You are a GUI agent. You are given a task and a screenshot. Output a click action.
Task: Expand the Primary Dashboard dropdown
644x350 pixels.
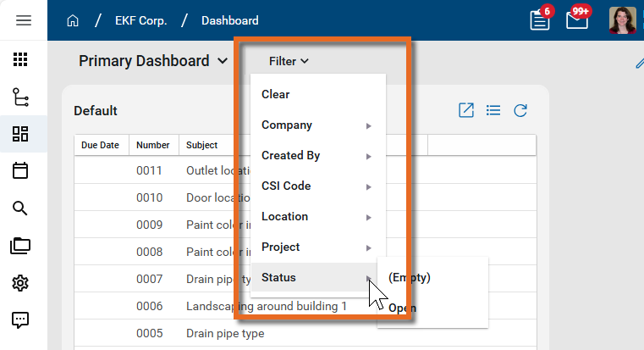coord(153,61)
